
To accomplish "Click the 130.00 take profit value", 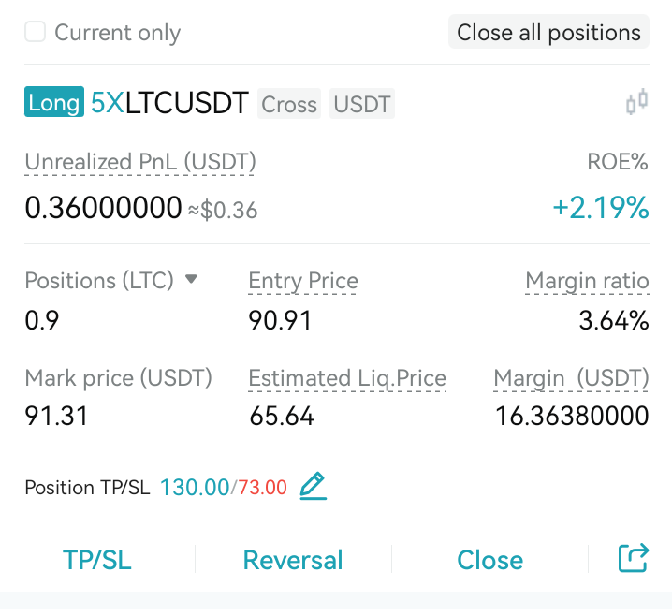I will pyautogui.click(x=195, y=488).
